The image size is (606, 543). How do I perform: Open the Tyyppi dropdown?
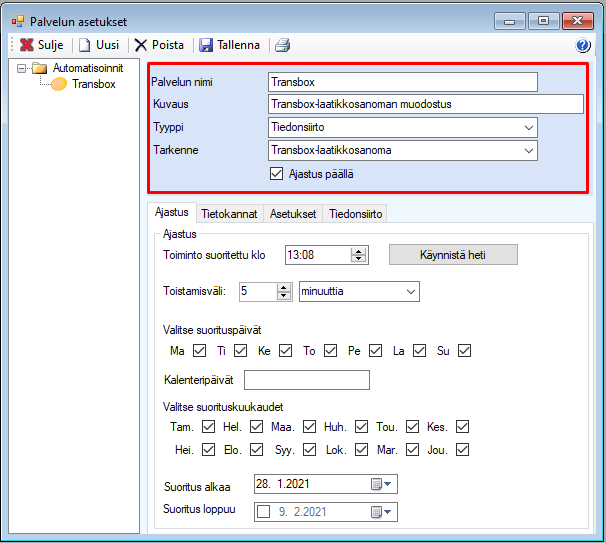click(x=529, y=128)
